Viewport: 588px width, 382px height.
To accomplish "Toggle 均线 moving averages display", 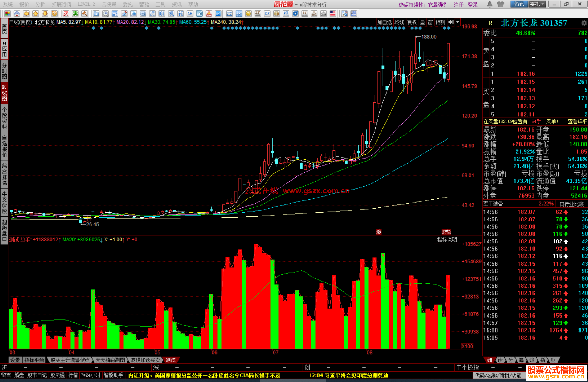I will coord(399,22).
